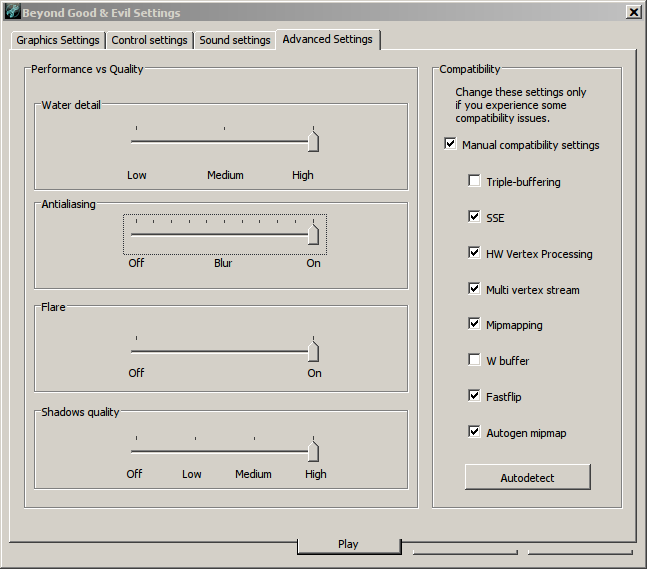Click the Off label under Flare
This screenshot has height=569, width=647.
coord(136,373)
